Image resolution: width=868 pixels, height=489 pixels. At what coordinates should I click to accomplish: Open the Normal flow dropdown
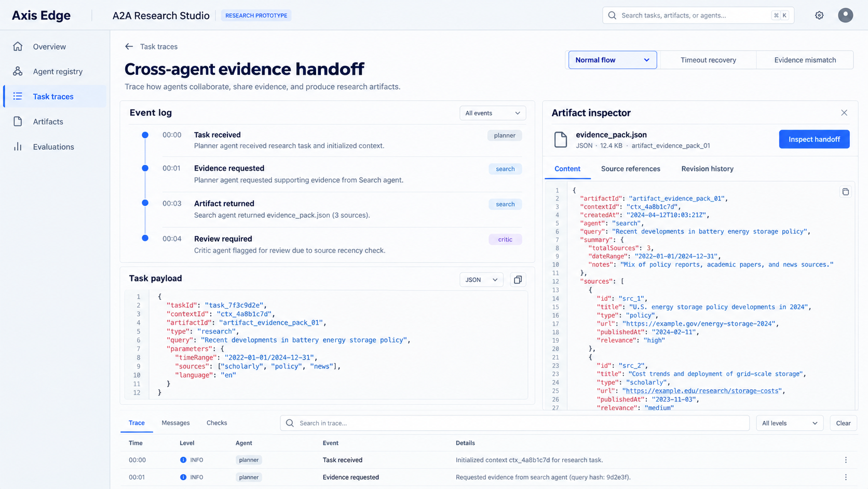tap(613, 60)
